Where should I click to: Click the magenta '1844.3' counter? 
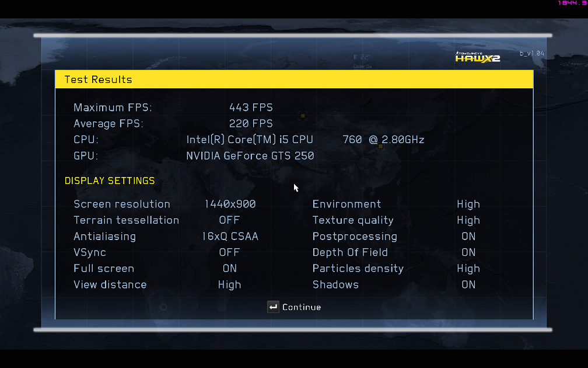point(572,3)
